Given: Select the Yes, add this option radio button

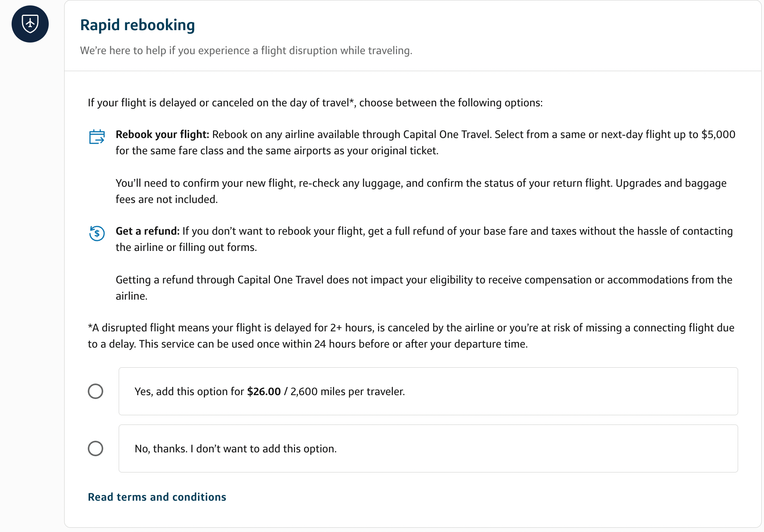Looking at the screenshot, I should click(x=96, y=391).
